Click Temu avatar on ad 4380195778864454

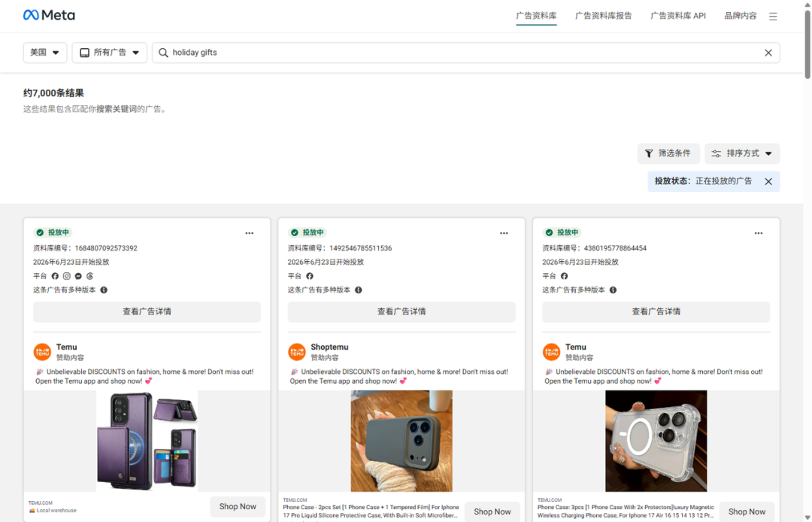(552, 351)
